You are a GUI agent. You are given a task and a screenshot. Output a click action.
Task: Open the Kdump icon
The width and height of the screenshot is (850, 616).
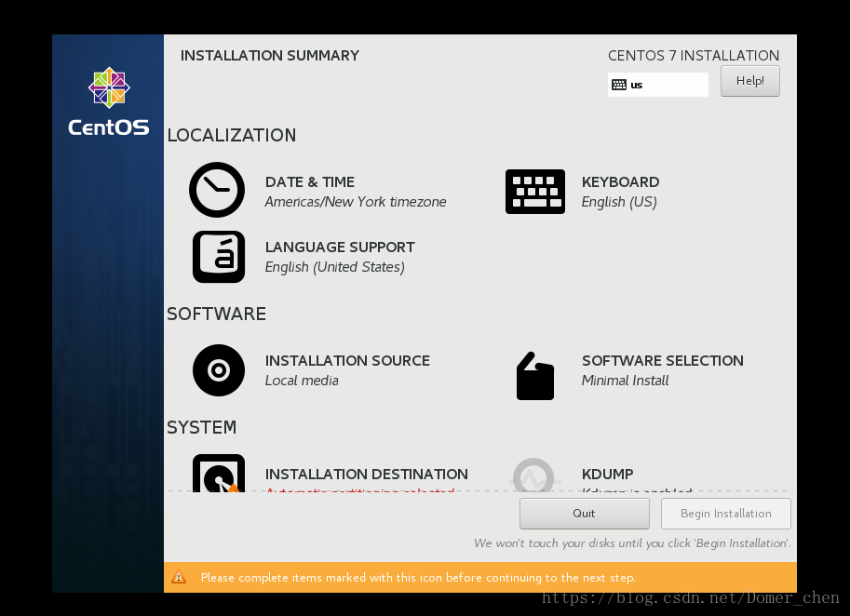pyautogui.click(x=534, y=475)
